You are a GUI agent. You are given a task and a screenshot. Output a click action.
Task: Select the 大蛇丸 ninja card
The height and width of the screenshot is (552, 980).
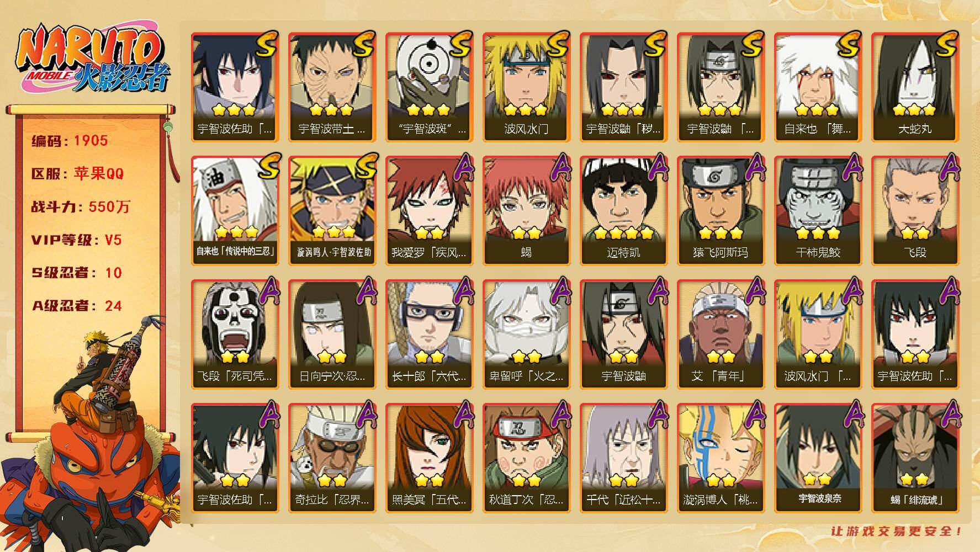click(x=915, y=87)
